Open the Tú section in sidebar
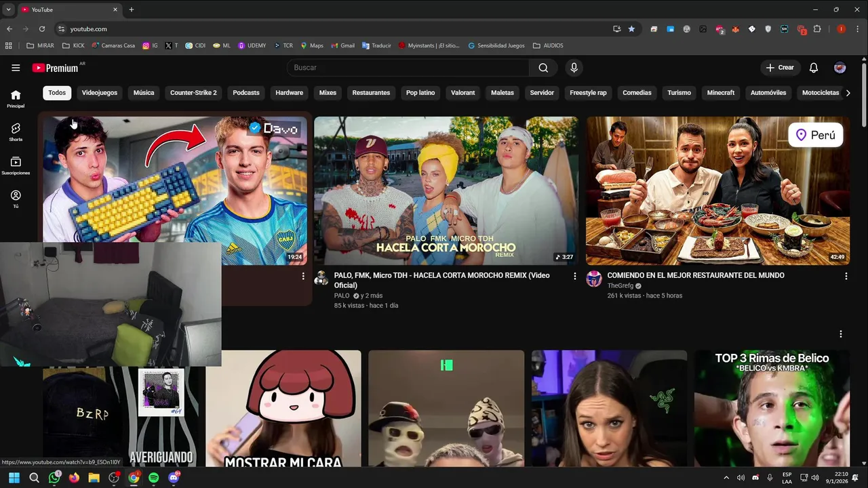This screenshot has width=868, height=488. (x=16, y=199)
